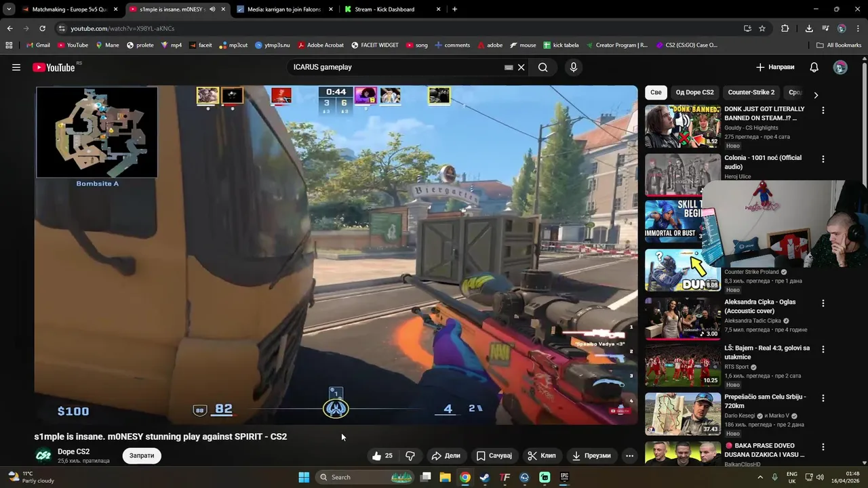This screenshot has width=868, height=488.
Task: Open a new browser tab
Action: click(x=454, y=9)
